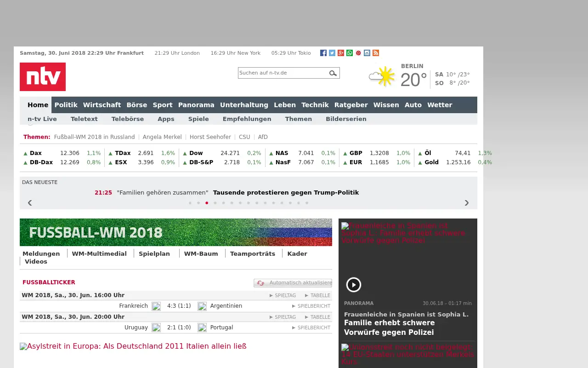The image size is (588, 368).
Task: Open the n-tv Live submenu item
Action: tap(42, 119)
